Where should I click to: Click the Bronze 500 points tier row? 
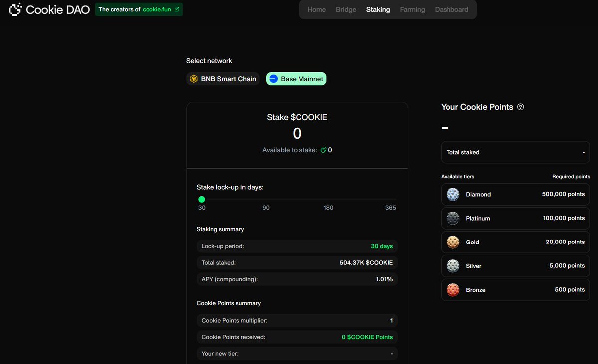(515, 290)
